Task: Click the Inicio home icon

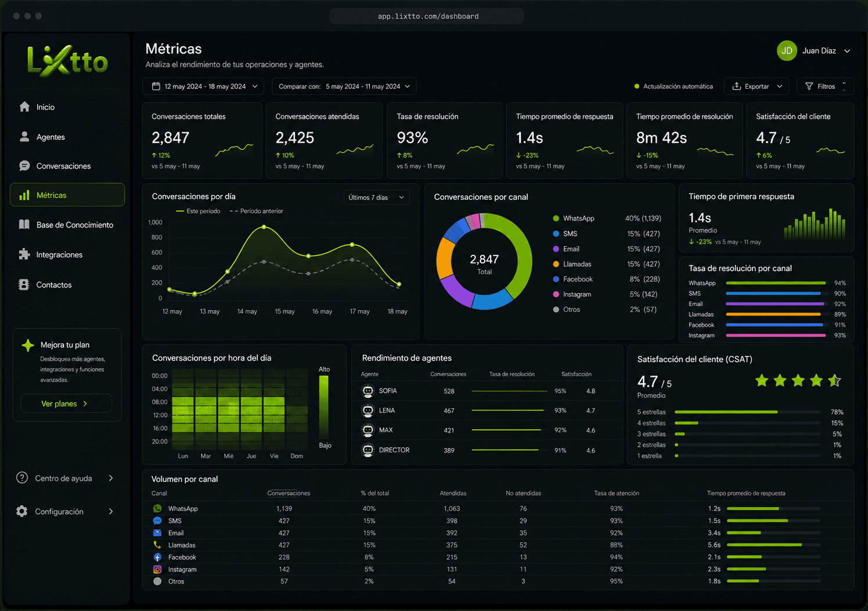Action: pyautogui.click(x=24, y=107)
